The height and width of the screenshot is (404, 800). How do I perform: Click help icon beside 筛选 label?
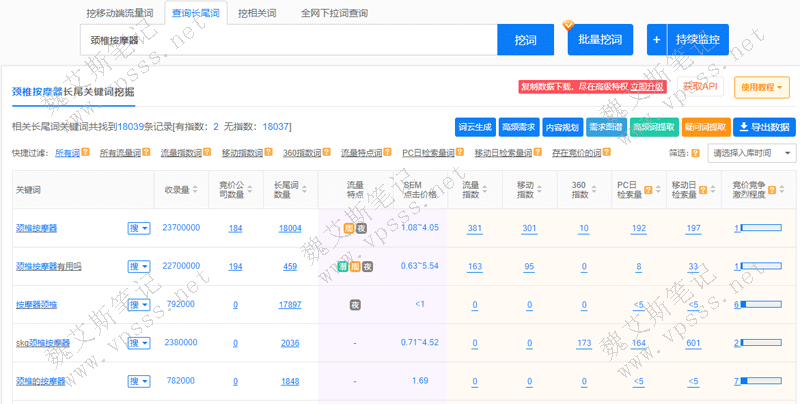click(x=694, y=153)
